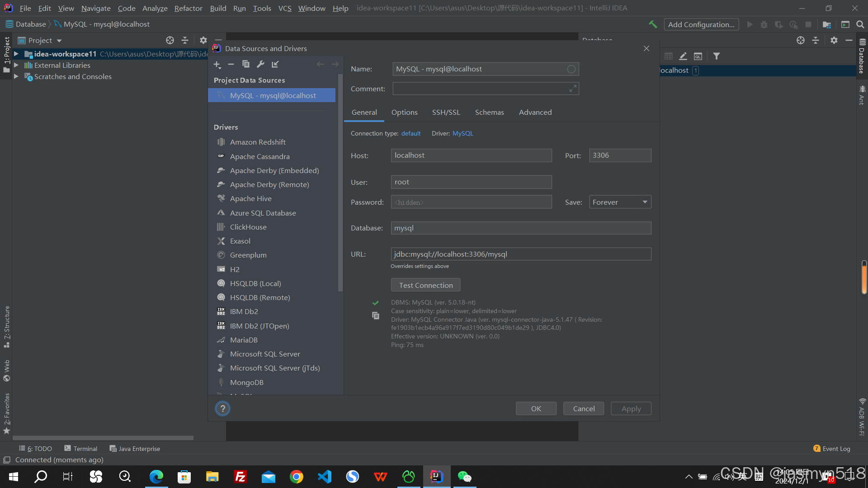Screen dimensions: 868x488
Task: Click the duplicate data source icon
Action: click(x=245, y=65)
